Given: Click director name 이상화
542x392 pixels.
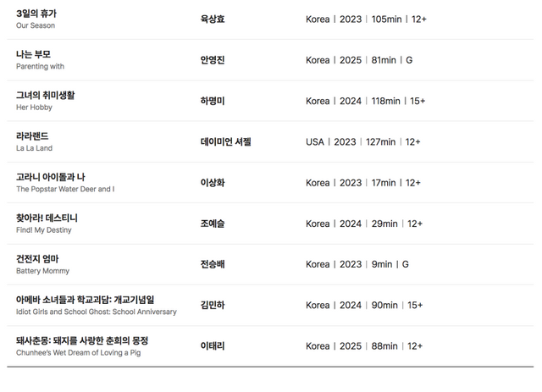Looking at the screenshot, I should [x=213, y=183].
